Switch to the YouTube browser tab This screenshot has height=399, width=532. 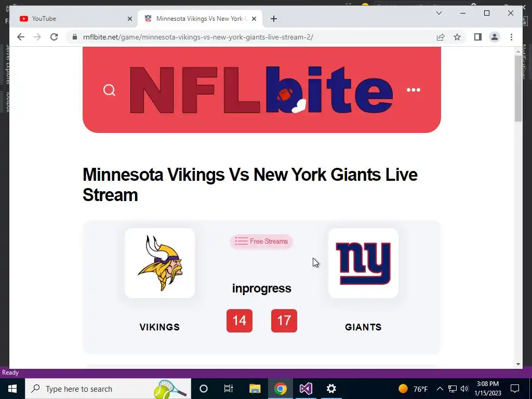click(x=73, y=19)
